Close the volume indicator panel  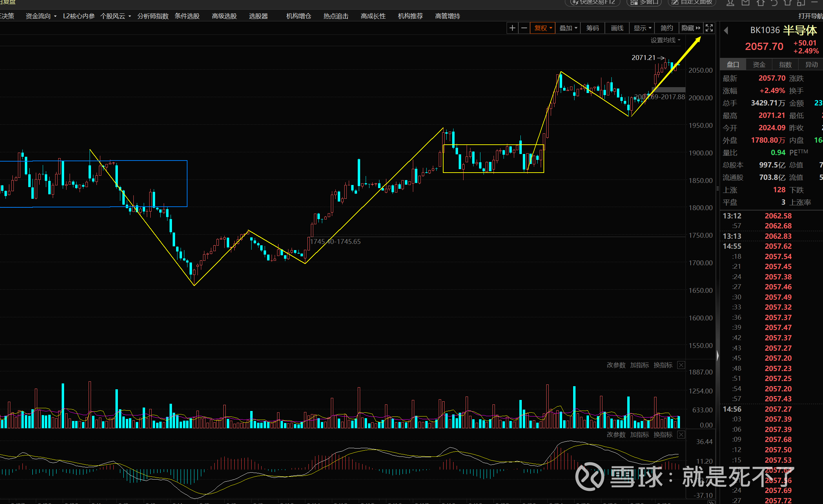click(x=681, y=365)
